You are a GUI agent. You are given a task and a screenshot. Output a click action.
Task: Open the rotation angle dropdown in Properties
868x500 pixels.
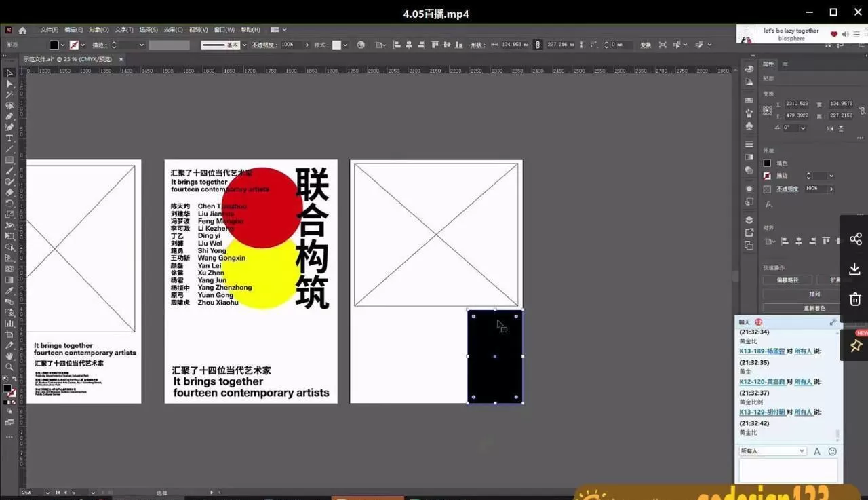click(803, 128)
